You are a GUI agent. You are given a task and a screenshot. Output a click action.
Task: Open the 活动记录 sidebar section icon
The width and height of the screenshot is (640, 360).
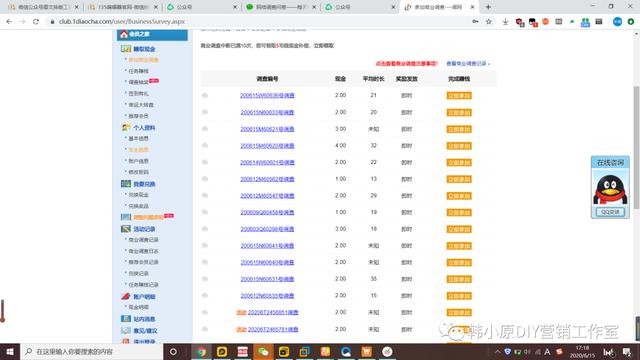pyautogui.click(x=126, y=229)
